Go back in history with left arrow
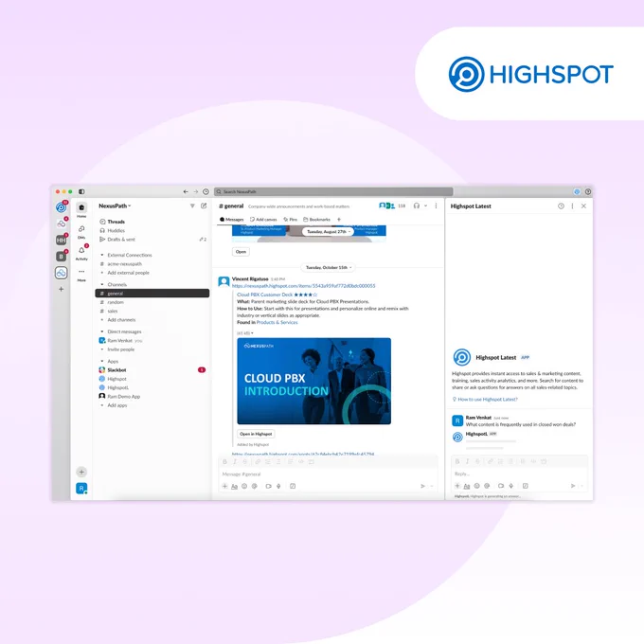Screen dimensions: 644x644 pos(186,192)
